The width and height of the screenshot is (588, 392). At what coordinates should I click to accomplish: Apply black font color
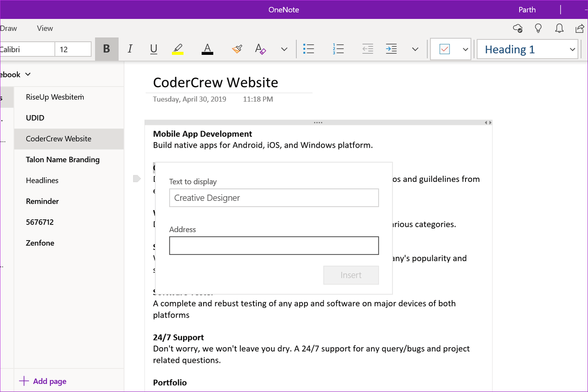[x=207, y=49]
